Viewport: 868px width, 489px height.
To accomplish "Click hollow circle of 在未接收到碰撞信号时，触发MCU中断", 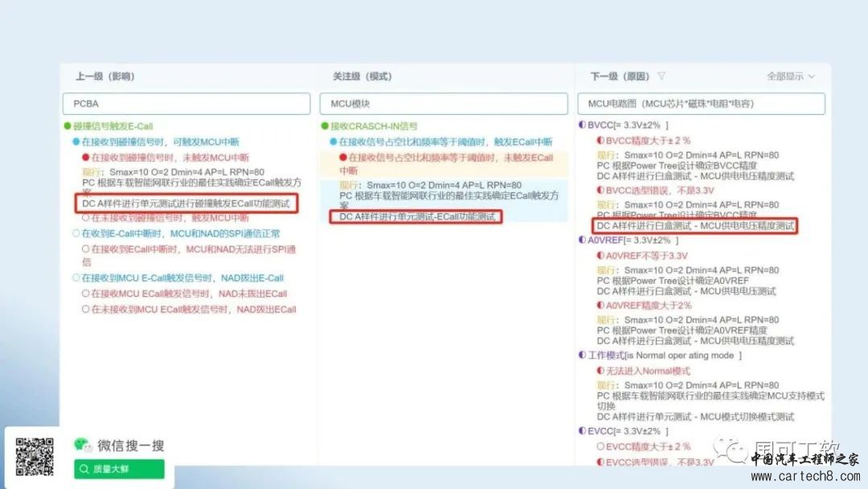I will (x=86, y=218).
